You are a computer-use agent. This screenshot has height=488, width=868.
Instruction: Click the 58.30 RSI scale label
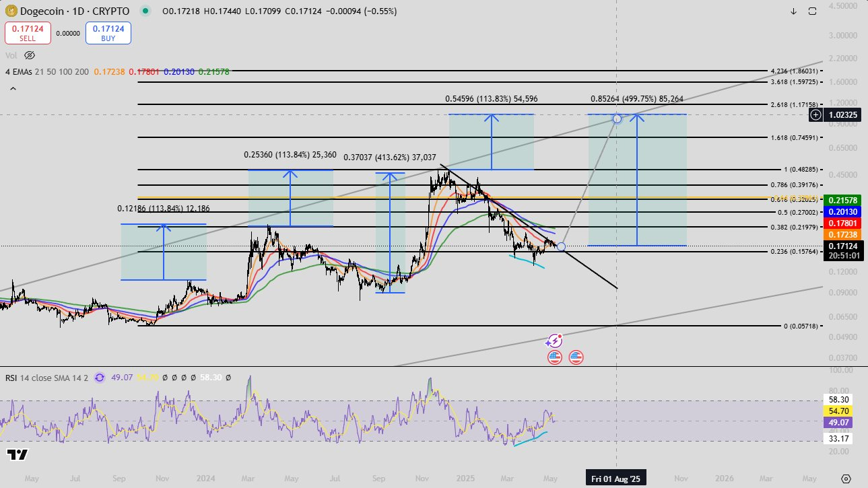pos(837,400)
